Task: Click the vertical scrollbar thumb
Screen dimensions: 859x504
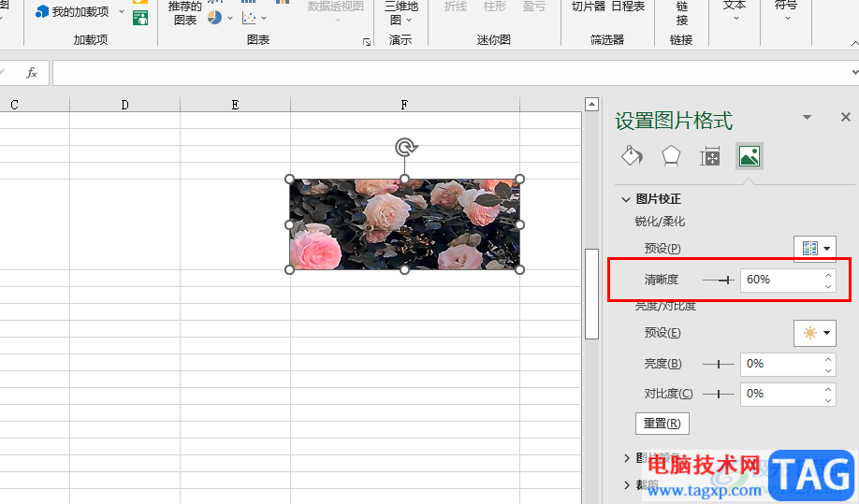Action: [591, 294]
